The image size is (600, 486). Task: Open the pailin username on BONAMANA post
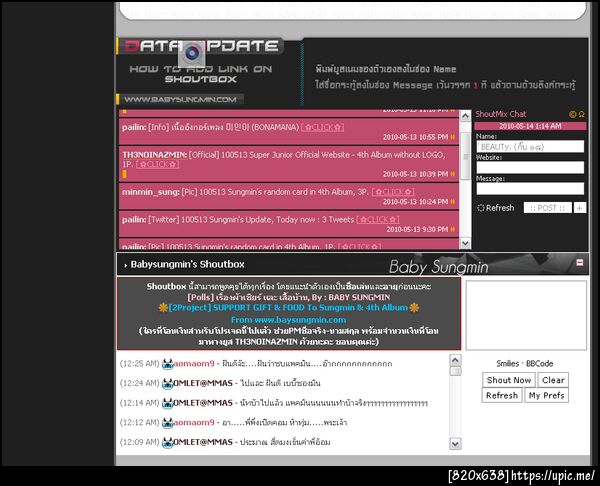(134, 127)
